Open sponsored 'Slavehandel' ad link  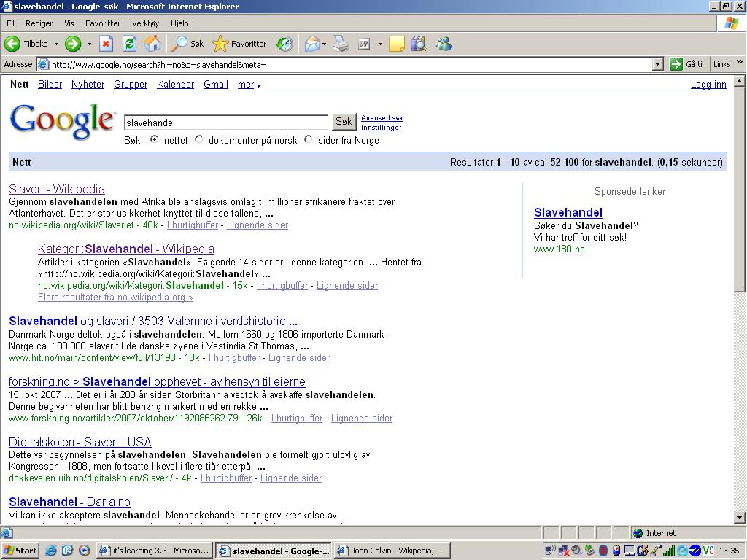click(568, 212)
